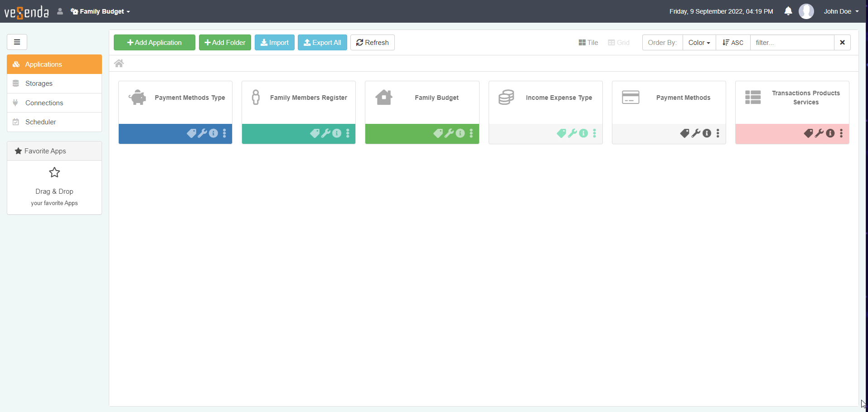
Task: Switch to Tile view
Action: click(588, 43)
